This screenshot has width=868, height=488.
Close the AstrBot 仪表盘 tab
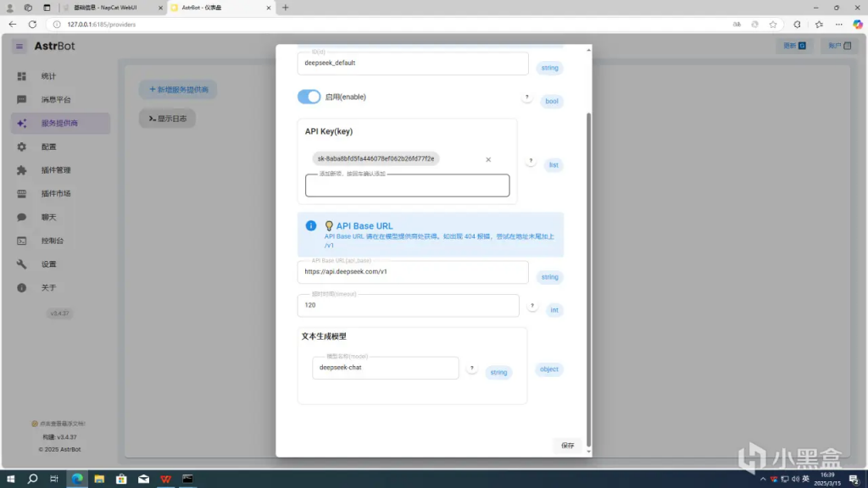point(269,8)
